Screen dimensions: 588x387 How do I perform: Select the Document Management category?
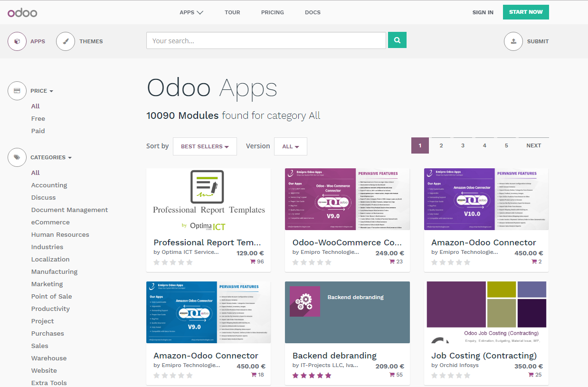click(70, 210)
